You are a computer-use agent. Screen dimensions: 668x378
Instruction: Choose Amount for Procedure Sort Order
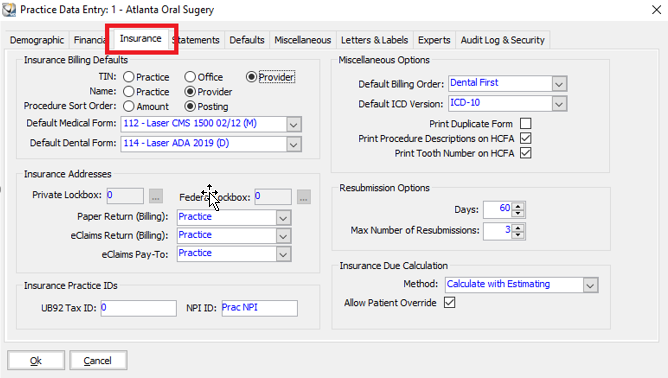click(x=129, y=106)
